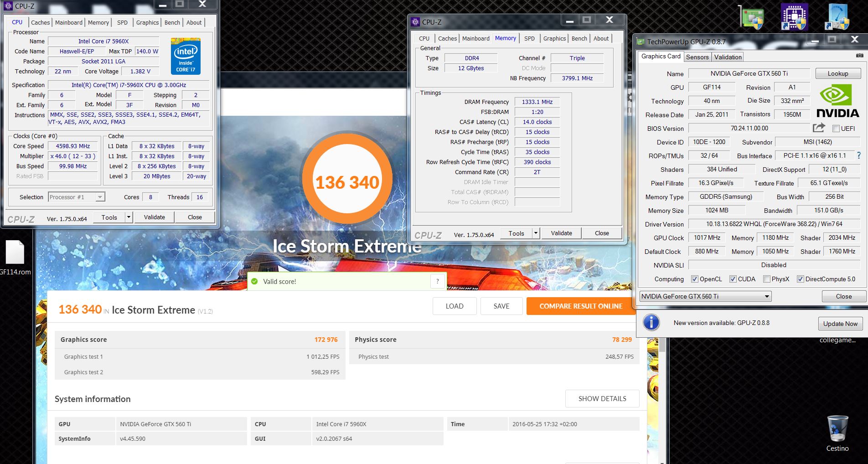The height and width of the screenshot is (464, 868).
Task: Open the blue document shield desktop shortcut
Action: click(837, 17)
